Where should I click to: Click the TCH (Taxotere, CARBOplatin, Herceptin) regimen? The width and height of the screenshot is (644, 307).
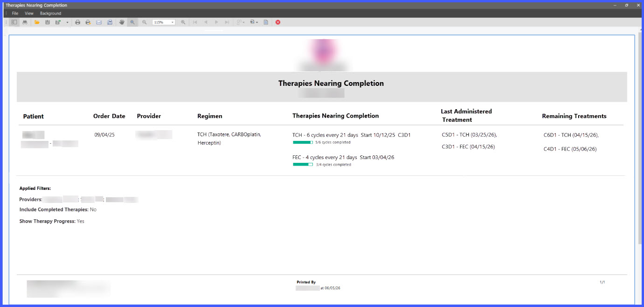229,139
